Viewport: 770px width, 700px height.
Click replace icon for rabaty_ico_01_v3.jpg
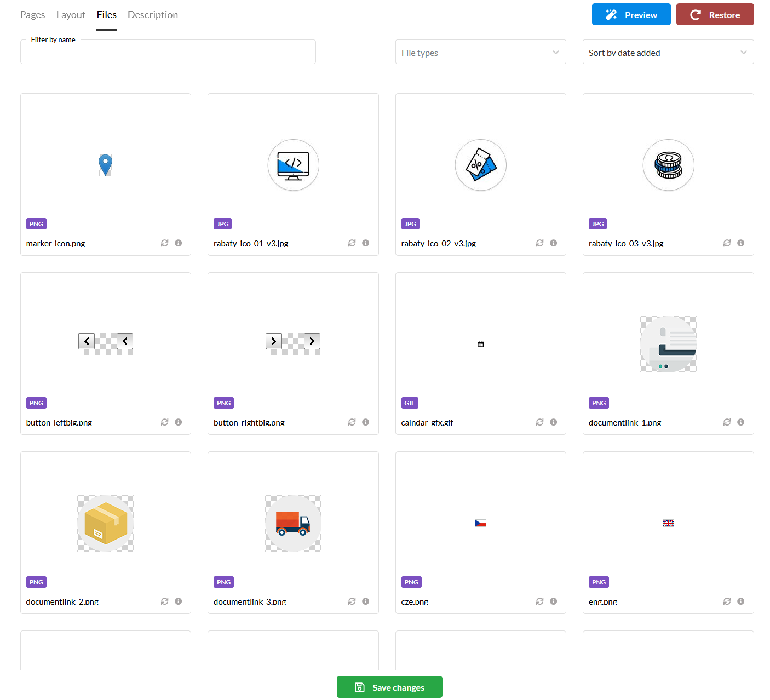click(352, 243)
